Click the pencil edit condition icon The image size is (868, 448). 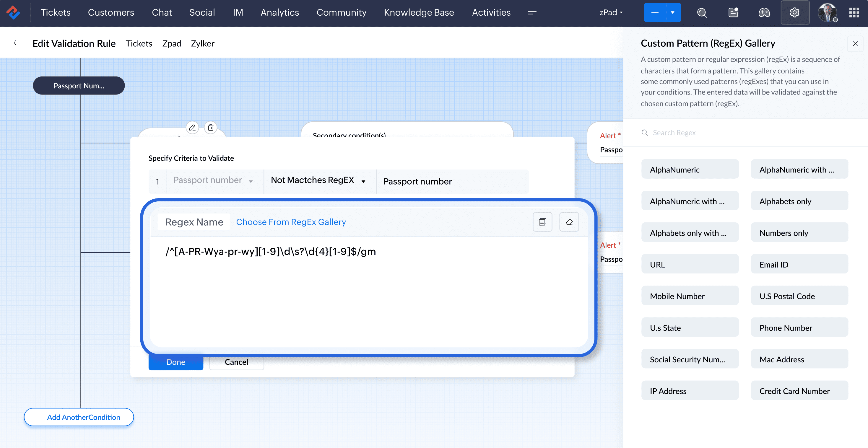coord(192,128)
